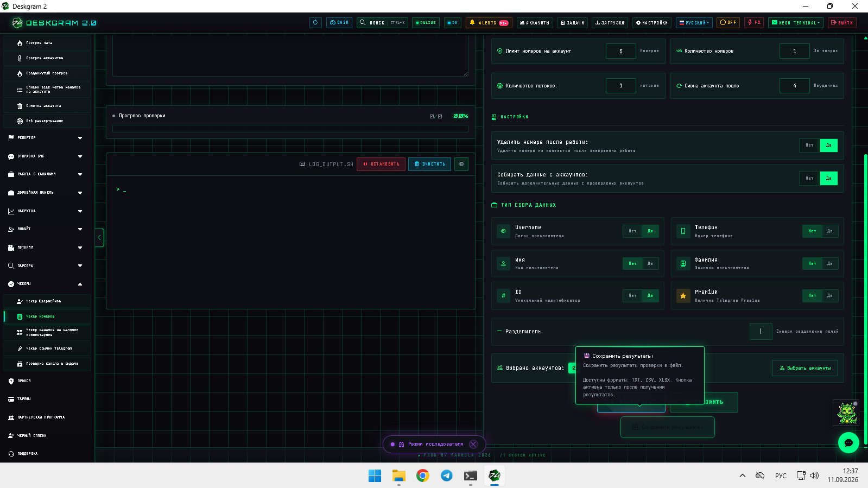The width and height of the screenshot is (868, 488).
Task: Close the Режим исследователя pill
Action: [473, 444]
